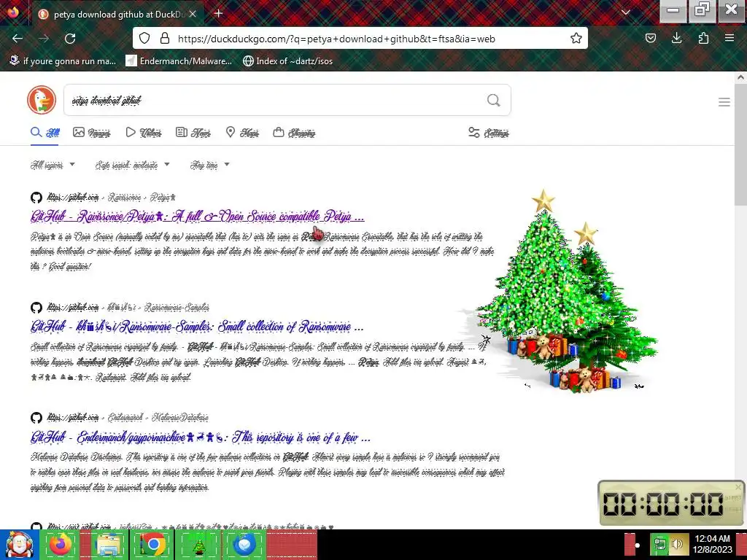This screenshot has width=747, height=560.
Task: Select the All results tab
Action: click(x=44, y=133)
